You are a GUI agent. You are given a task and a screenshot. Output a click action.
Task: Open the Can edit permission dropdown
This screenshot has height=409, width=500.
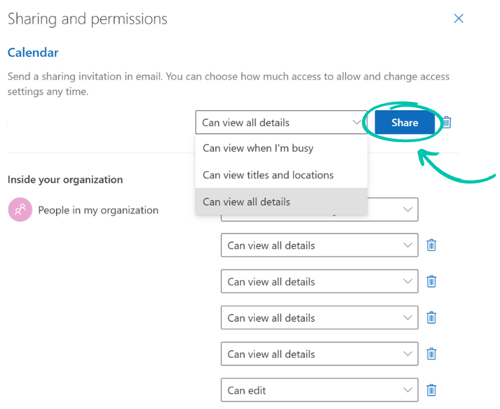(319, 390)
